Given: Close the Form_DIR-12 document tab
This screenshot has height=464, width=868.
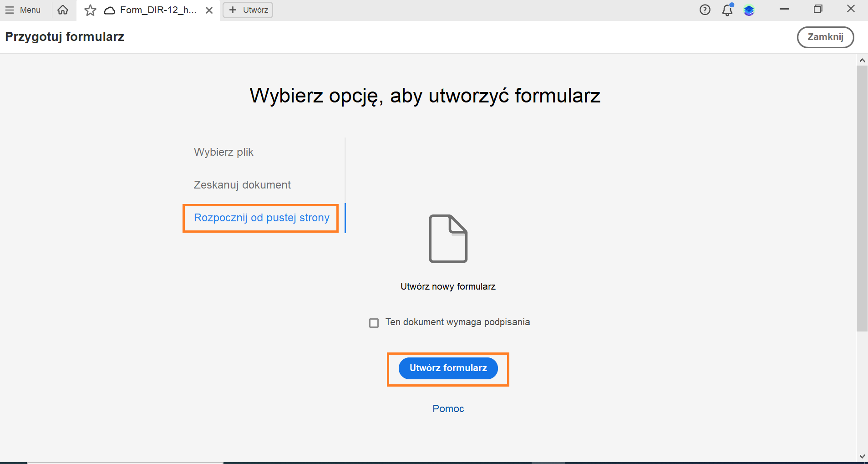Looking at the screenshot, I should coord(209,10).
